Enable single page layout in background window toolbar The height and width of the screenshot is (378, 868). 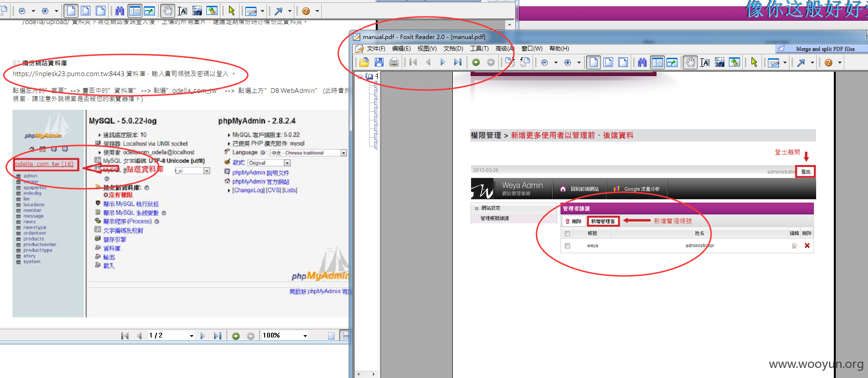(x=71, y=11)
